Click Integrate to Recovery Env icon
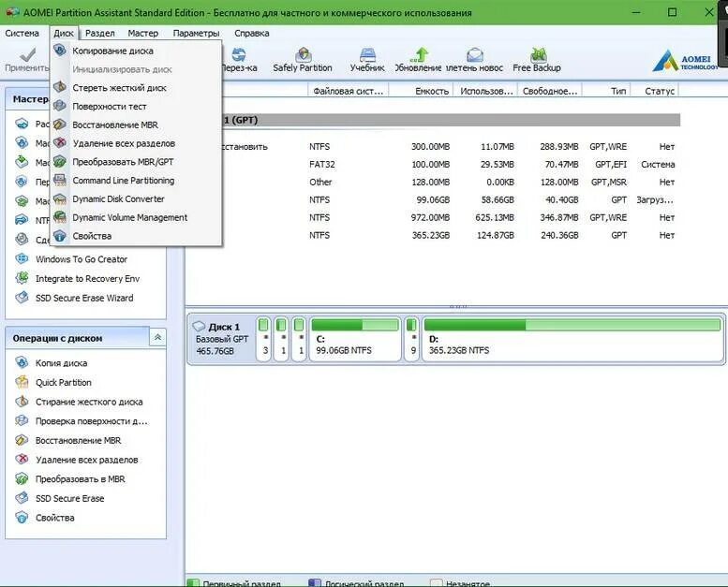728x587 pixels. pyautogui.click(x=22, y=278)
